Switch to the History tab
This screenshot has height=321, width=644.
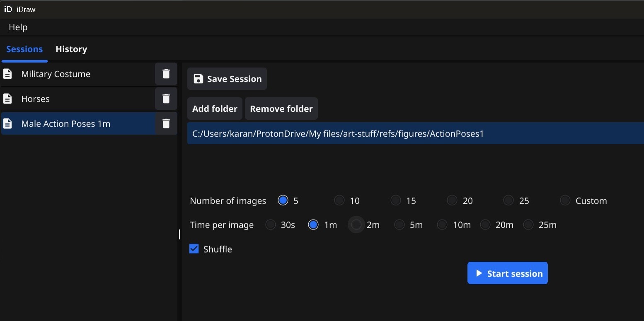(x=71, y=49)
